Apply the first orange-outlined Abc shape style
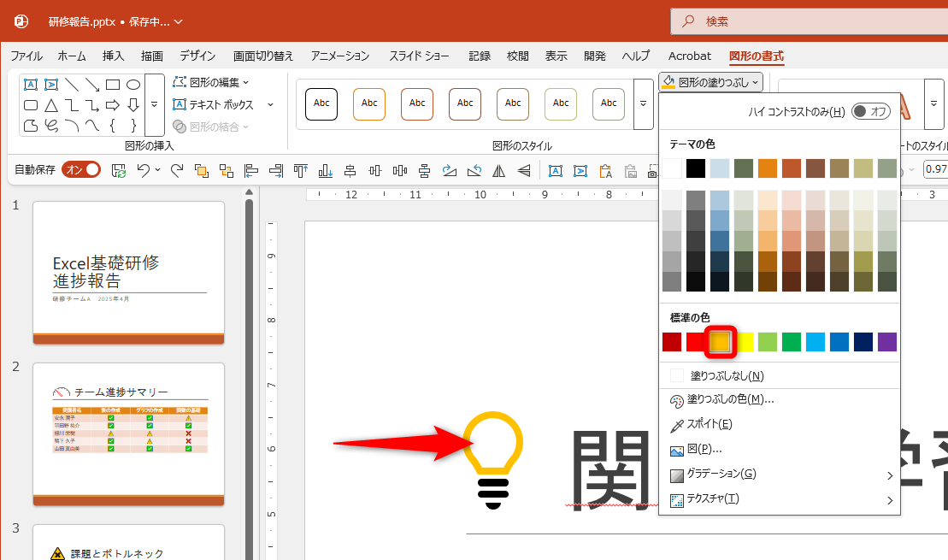Image resolution: width=948 pixels, height=560 pixels. click(369, 104)
